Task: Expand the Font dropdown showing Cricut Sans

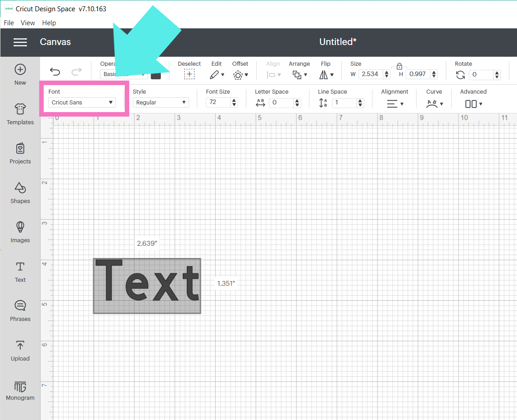Action: tap(82, 103)
